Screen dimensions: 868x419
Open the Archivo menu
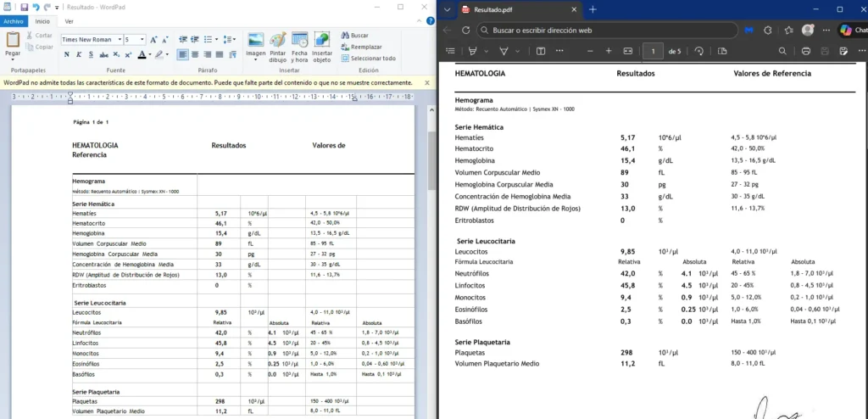14,20
